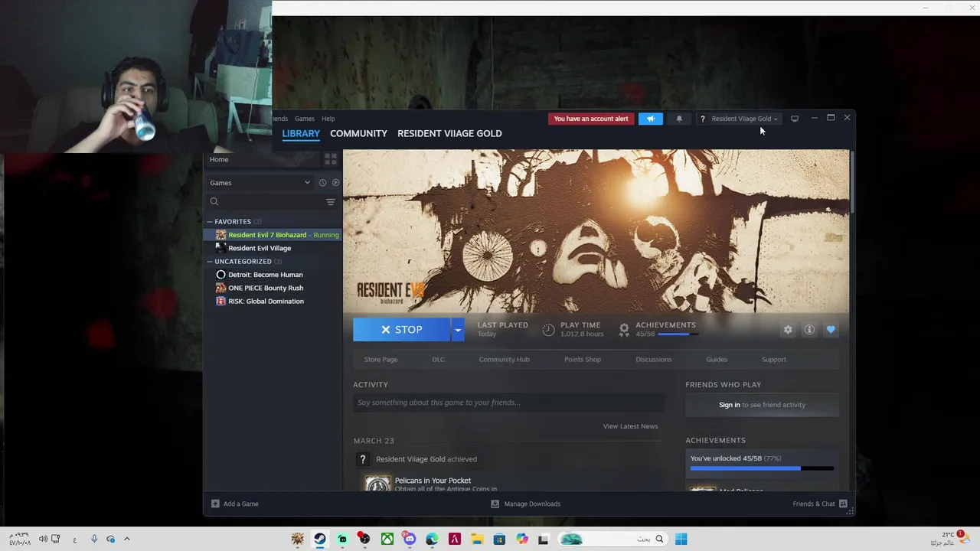Switch to the COMMUNITY tab
The height and width of the screenshot is (551, 980).
click(x=358, y=133)
